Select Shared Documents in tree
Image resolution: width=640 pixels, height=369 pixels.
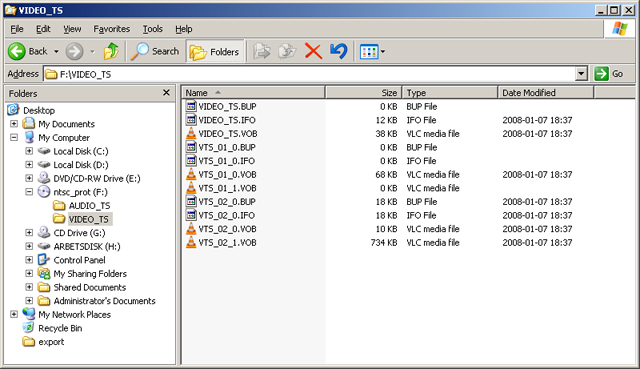[90, 287]
